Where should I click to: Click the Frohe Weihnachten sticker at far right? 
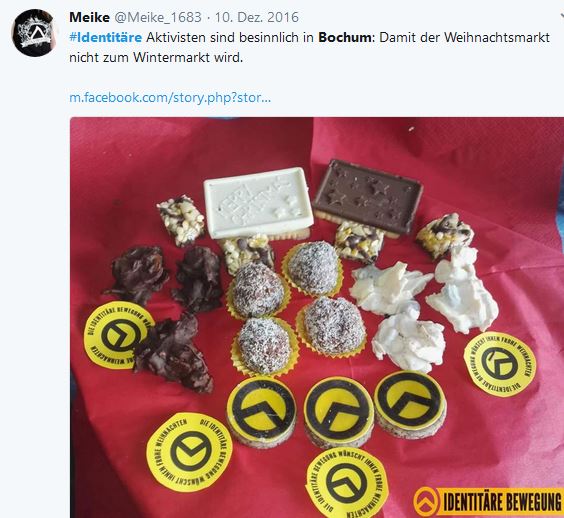[x=500, y=364]
